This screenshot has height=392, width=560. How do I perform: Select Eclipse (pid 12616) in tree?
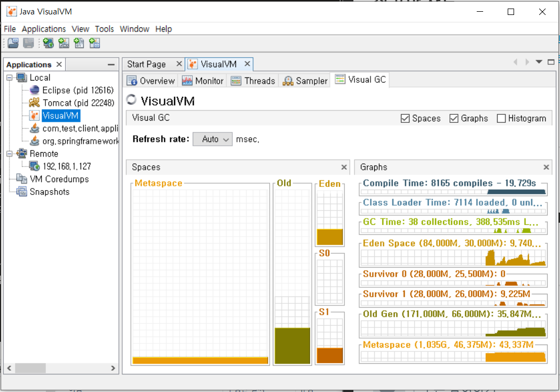pos(78,90)
